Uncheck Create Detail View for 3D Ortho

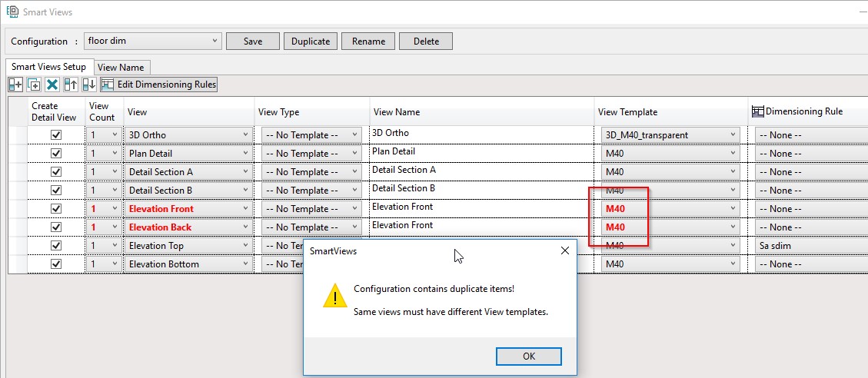55,135
